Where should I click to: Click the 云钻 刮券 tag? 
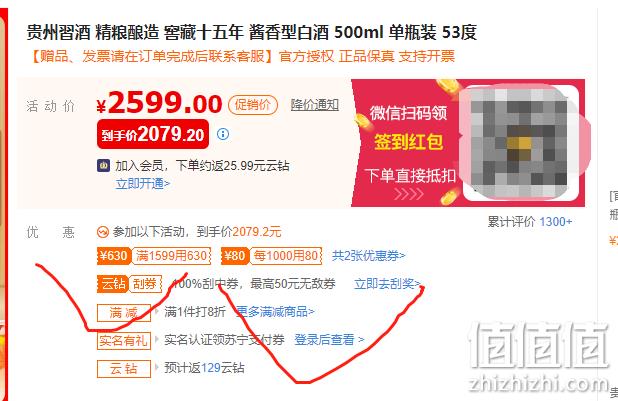coord(130,283)
